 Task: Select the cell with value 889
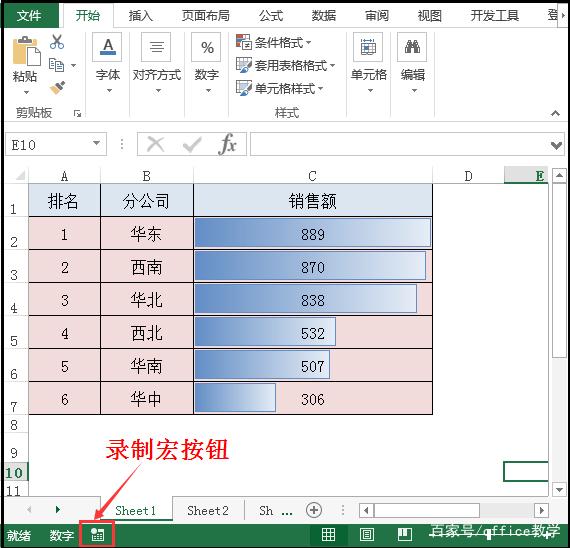313,233
